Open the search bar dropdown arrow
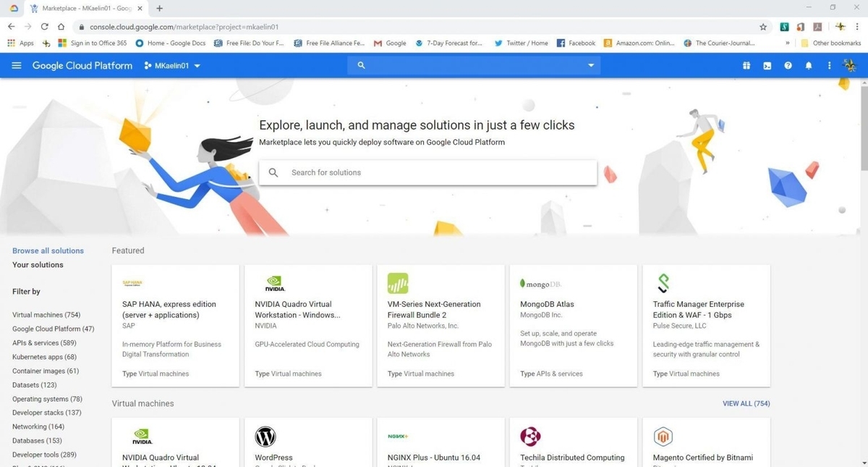 (590, 65)
